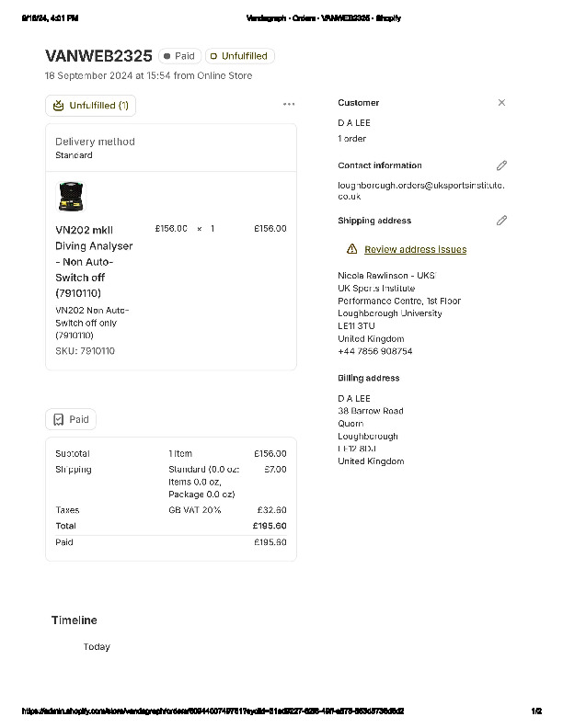Click the Unfulfilled badge beside order number
563x728 pixels.
pos(239,56)
